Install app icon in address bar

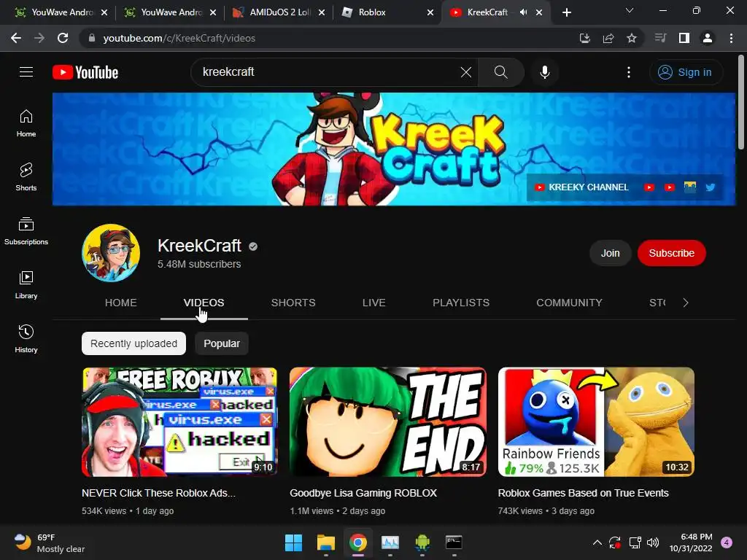click(585, 38)
